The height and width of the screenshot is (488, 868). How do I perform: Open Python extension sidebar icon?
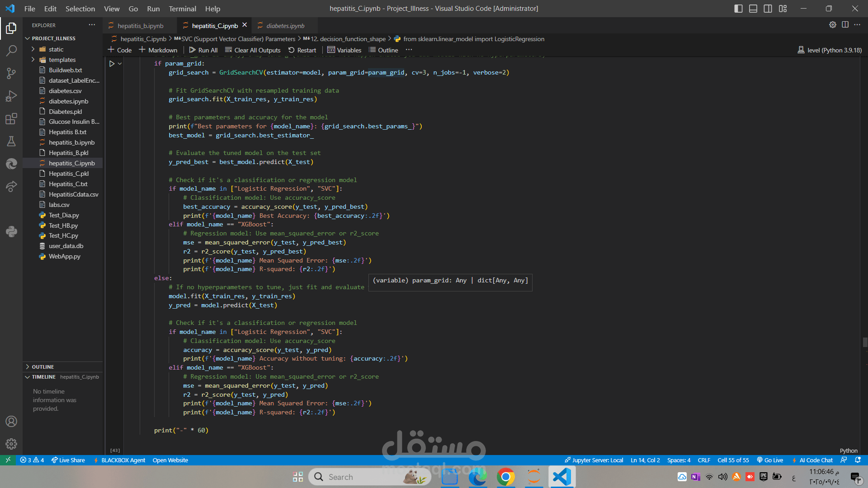pos(11,232)
